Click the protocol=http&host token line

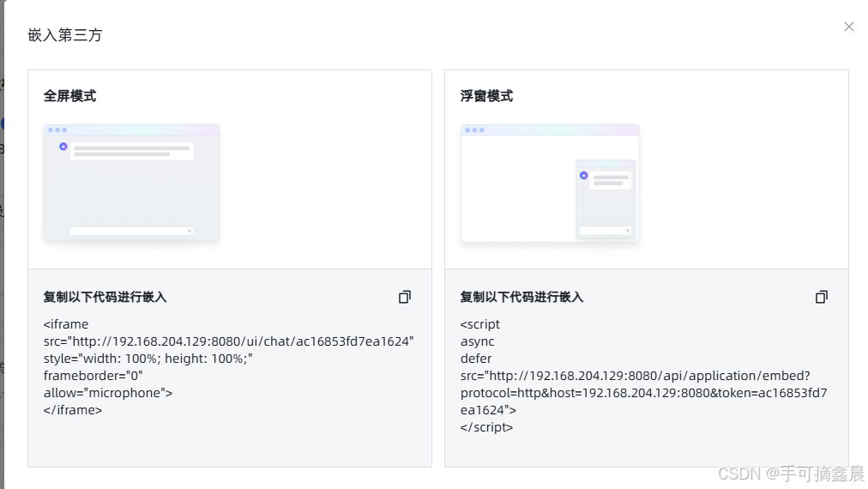pyautogui.click(x=644, y=393)
